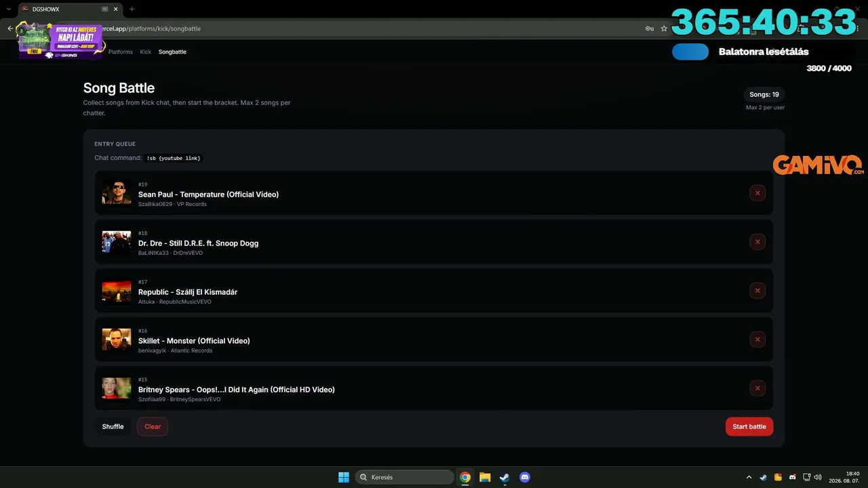Open Google Chrome from the taskbar
Image resolution: width=868 pixels, height=488 pixels.
465,477
